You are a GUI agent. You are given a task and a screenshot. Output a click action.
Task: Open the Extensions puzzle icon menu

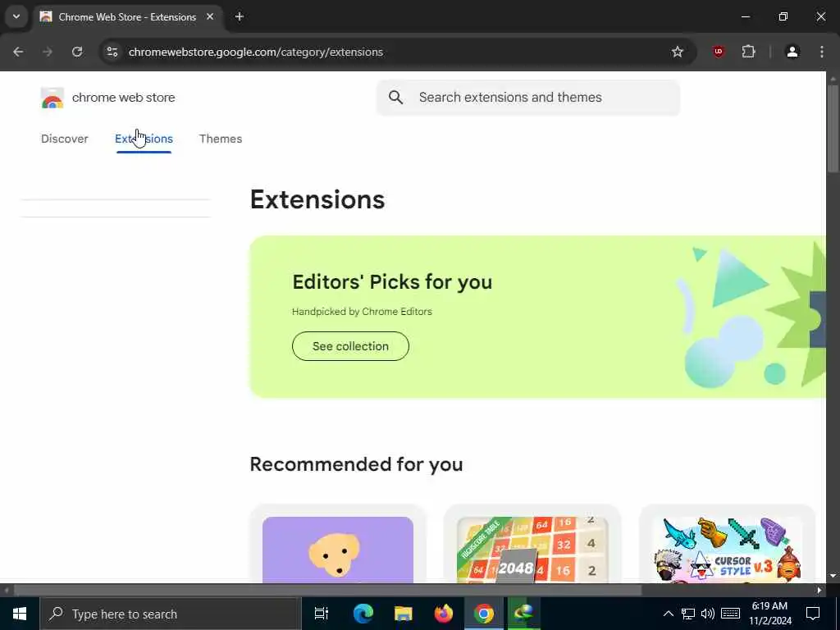748,52
